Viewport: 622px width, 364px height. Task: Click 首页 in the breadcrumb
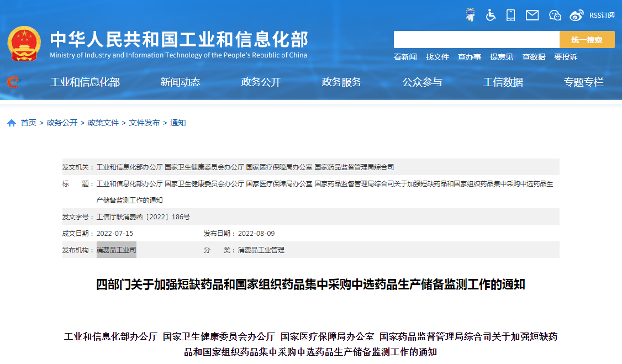pos(27,123)
